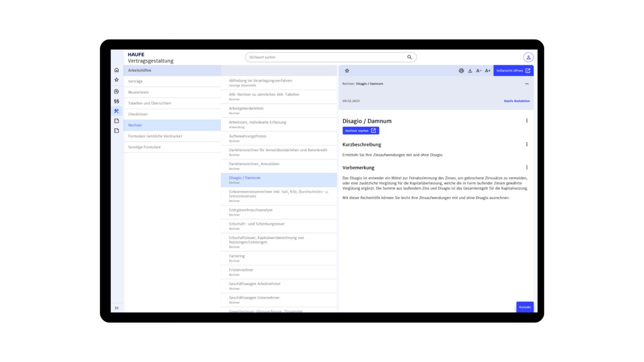The height and width of the screenshot is (362, 644).
Task: Select Factoring calculator
Action: point(279,258)
